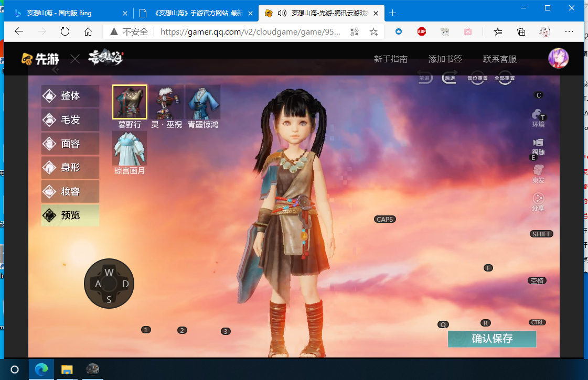
Task: Click the C virtual key overlay
Action: click(539, 95)
